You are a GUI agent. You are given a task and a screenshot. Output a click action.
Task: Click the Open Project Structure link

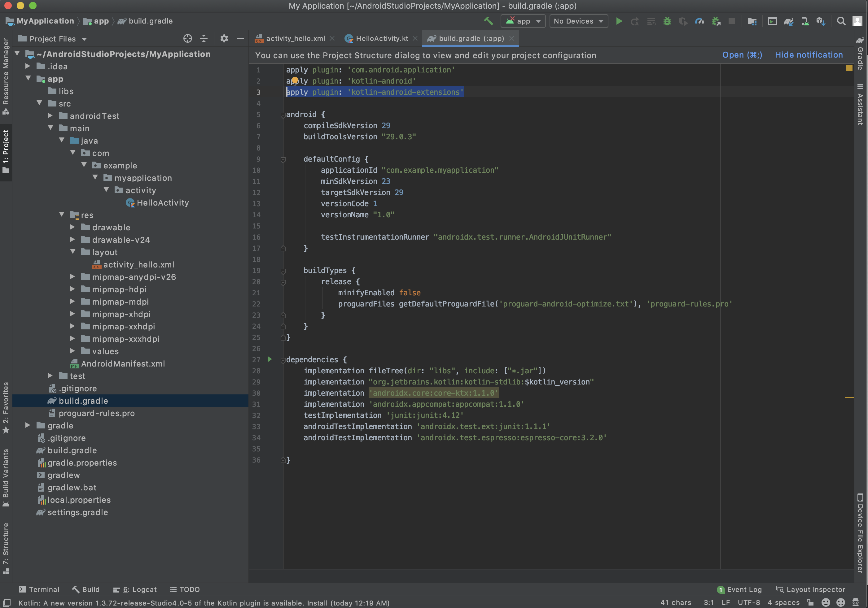click(742, 55)
